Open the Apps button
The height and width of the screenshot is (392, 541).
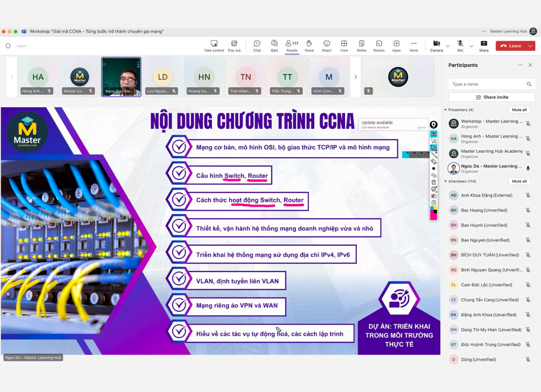[x=396, y=46]
